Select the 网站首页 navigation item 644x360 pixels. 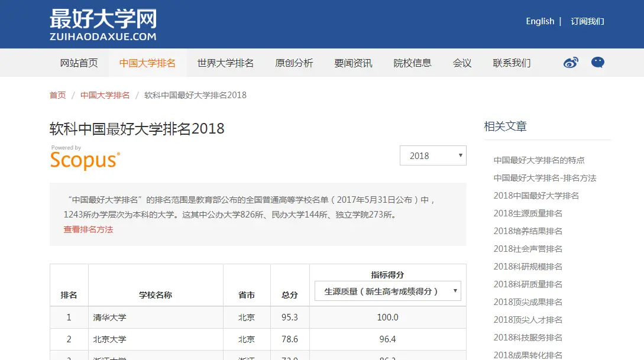79,62
